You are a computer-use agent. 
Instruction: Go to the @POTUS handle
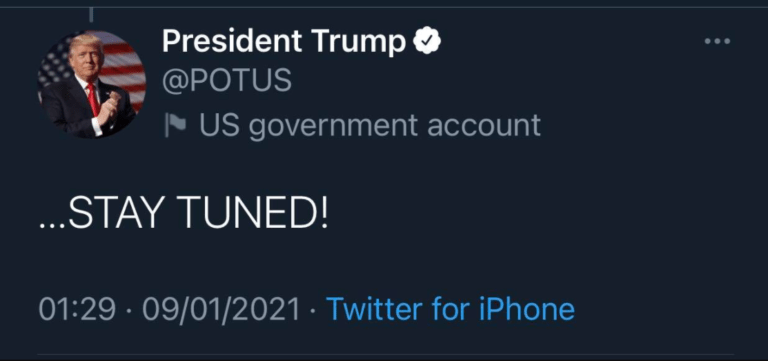pos(227,81)
